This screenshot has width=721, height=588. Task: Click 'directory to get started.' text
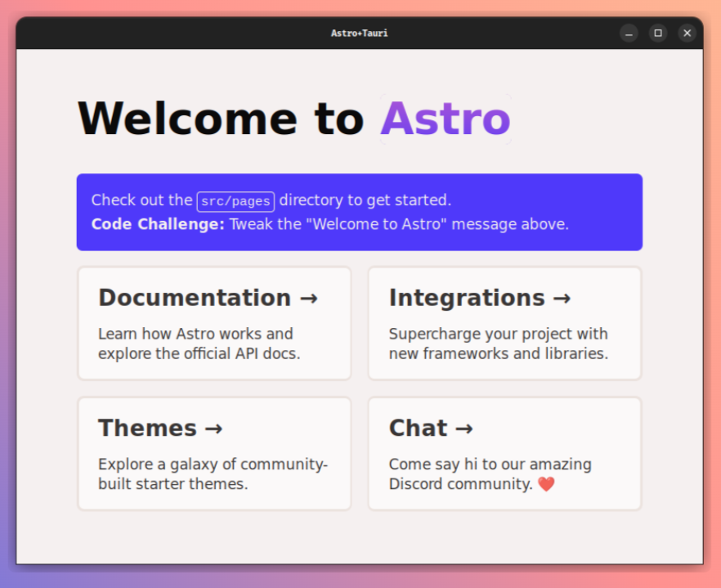point(365,200)
